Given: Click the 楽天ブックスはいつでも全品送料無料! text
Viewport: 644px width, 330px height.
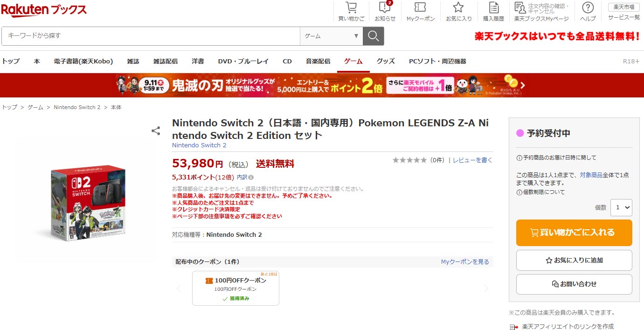Looking at the screenshot, I should (x=557, y=36).
